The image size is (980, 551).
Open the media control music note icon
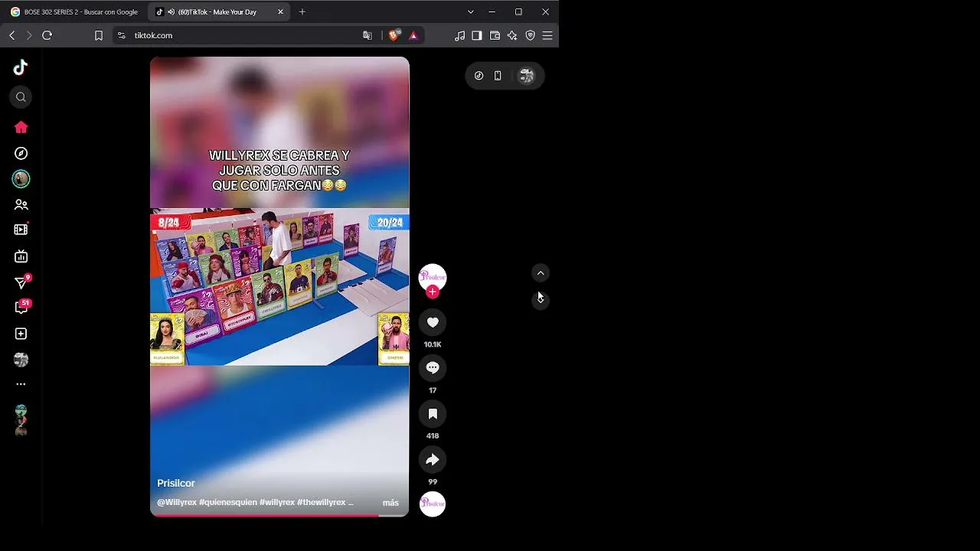click(459, 35)
